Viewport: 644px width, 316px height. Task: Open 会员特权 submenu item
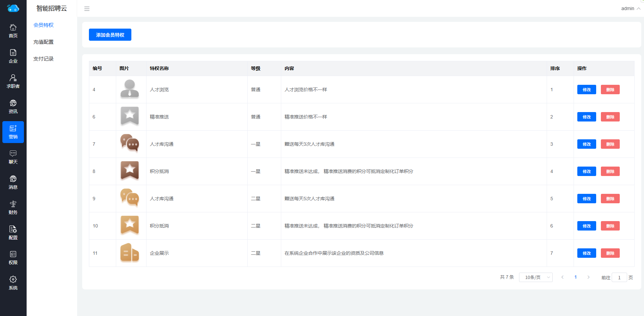pyautogui.click(x=43, y=25)
